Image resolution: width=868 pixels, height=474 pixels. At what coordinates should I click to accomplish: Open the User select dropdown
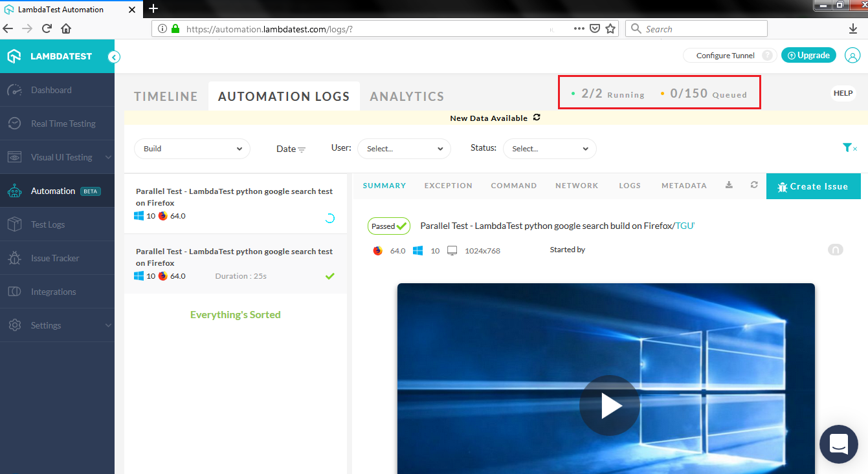tap(404, 149)
